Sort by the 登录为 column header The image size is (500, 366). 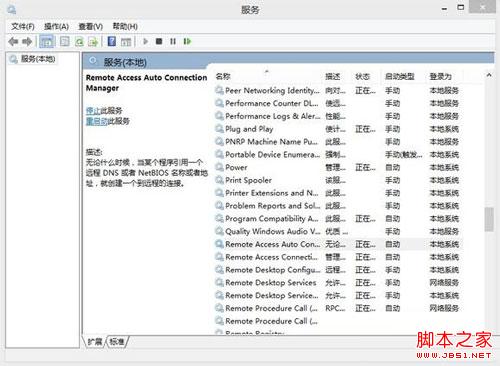click(x=440, y=76)
